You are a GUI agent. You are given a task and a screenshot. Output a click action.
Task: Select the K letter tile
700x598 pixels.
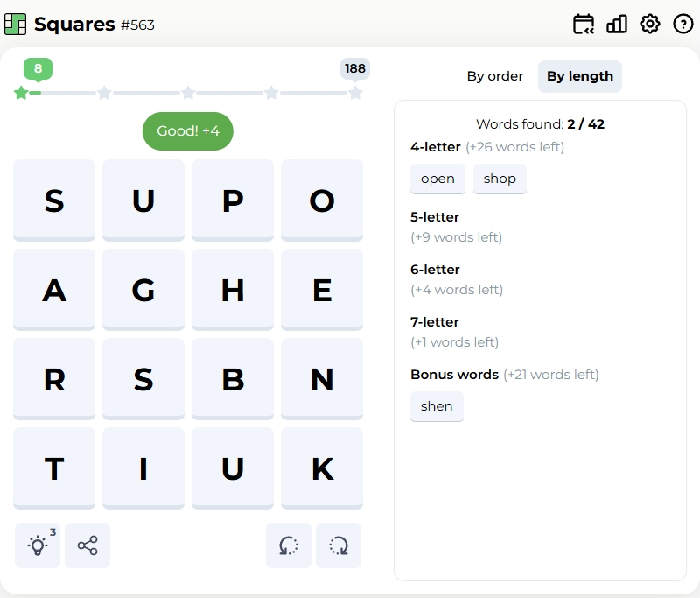point(322,468)
